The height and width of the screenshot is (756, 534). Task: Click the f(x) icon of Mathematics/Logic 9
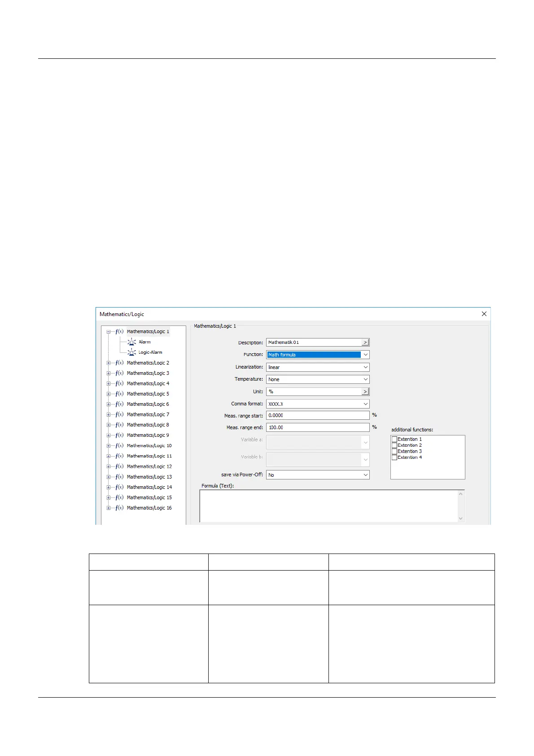(x=119, y=435)
